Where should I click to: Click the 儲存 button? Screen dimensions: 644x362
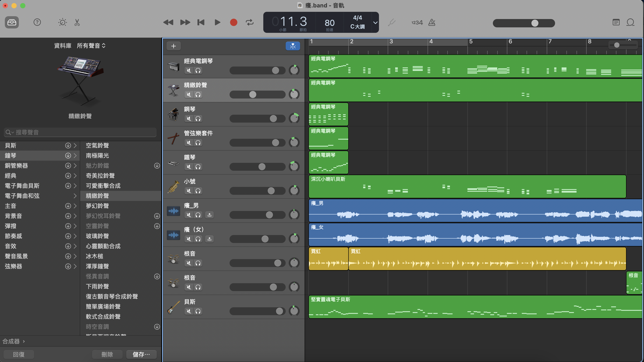coord(141,354)
